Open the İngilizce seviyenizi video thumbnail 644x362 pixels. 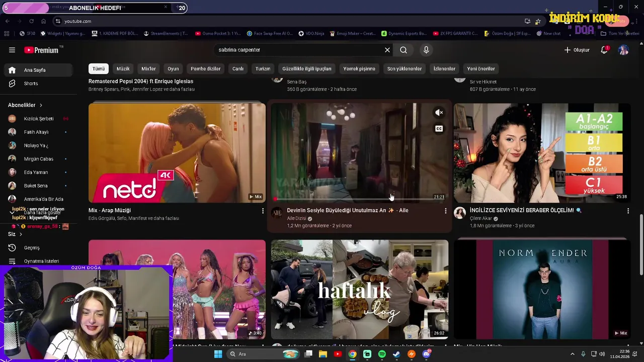[x=542, y=153]
